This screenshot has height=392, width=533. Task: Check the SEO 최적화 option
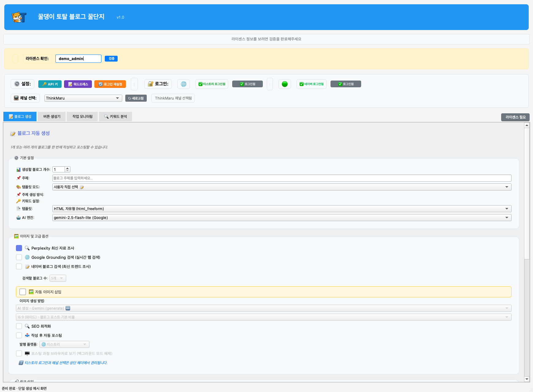pos(19,326)
